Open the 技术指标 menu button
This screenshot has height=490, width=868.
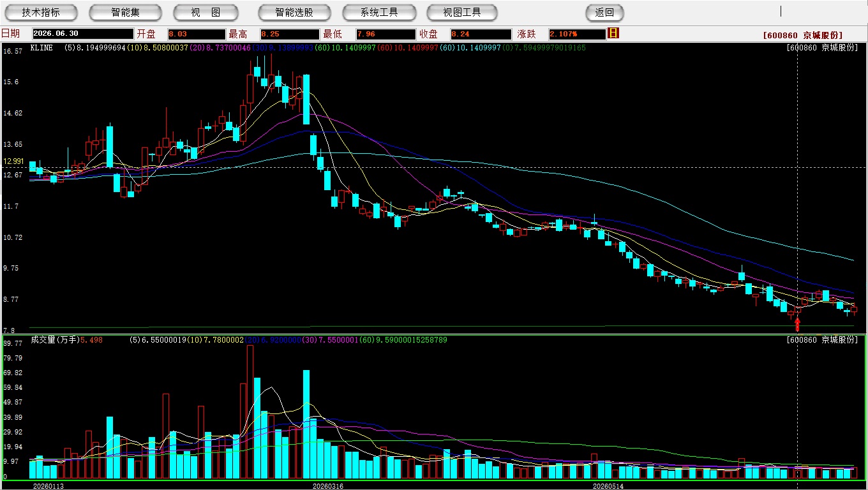click(x=41, y=12)
